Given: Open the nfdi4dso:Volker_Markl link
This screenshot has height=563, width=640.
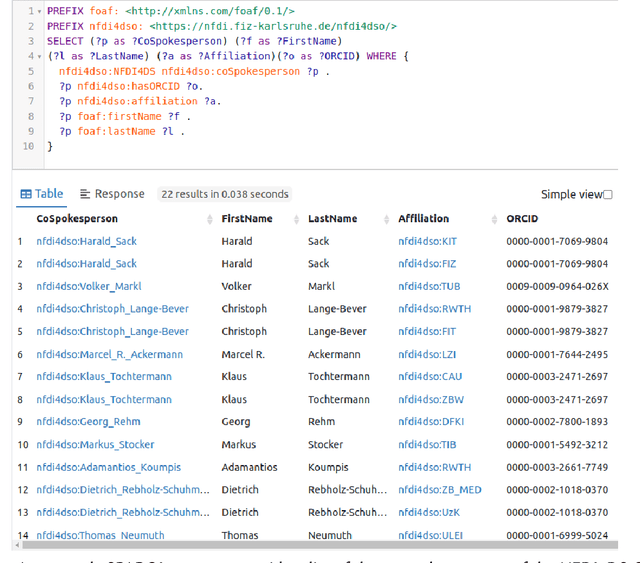Looking at the screenshot, I should tap(89, 286).
